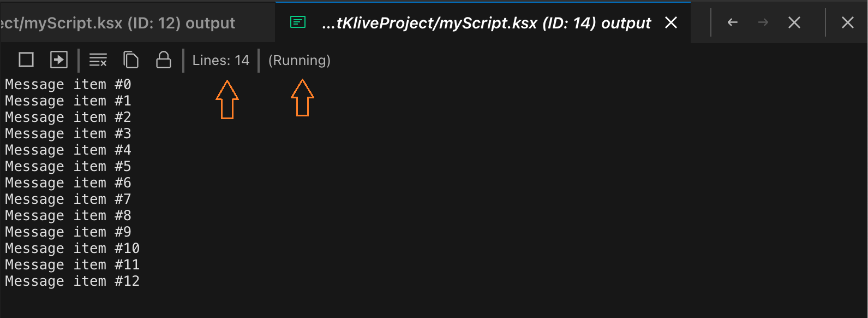Select the Message item #12 line
This screenshot has height=318, width=868.
coord(73,281)
